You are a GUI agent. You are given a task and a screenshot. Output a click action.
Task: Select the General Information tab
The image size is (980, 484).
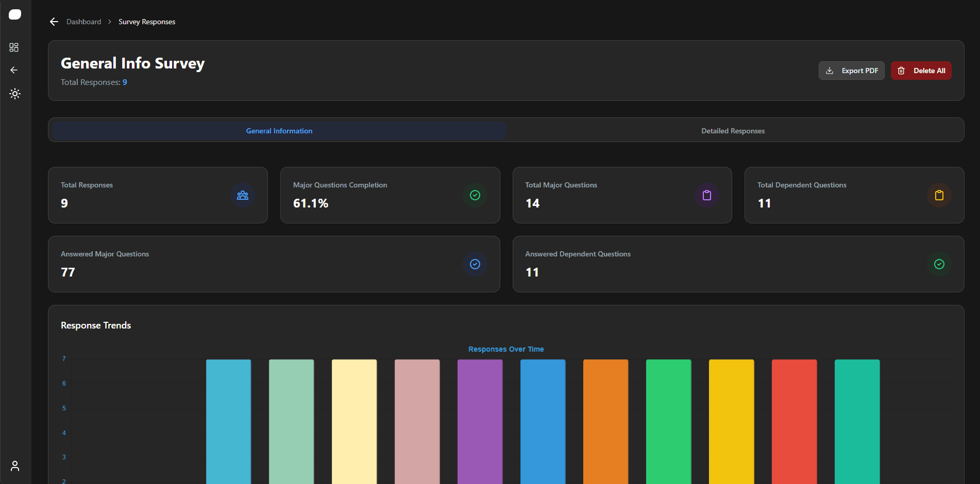pyautogui.click(x=279, y=130)
